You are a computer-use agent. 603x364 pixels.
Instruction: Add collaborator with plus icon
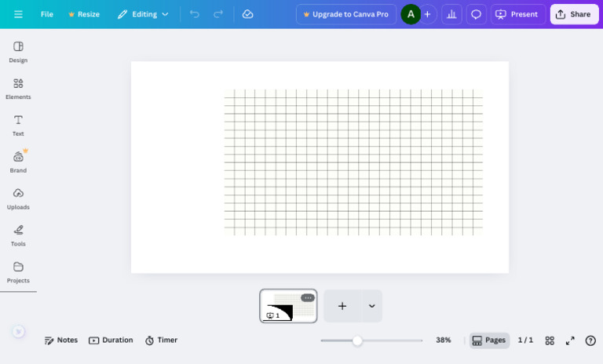(428, 14)
